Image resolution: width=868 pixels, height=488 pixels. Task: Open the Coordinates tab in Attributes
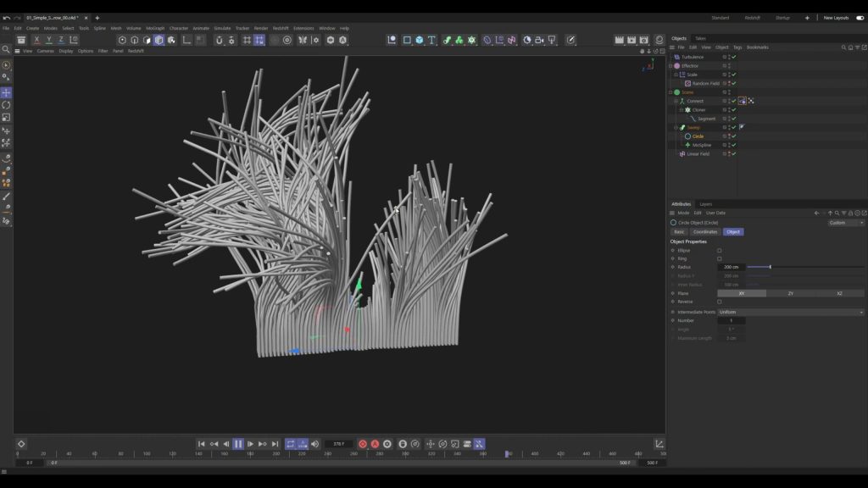[704, 232]
